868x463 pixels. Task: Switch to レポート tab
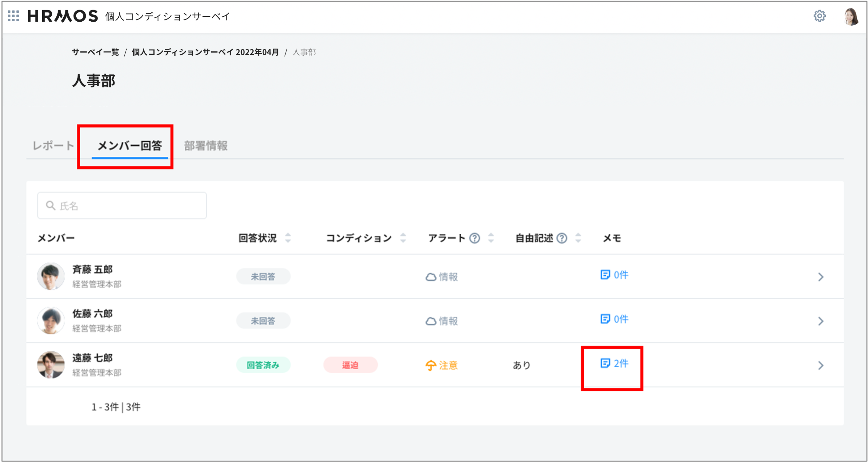53,146
